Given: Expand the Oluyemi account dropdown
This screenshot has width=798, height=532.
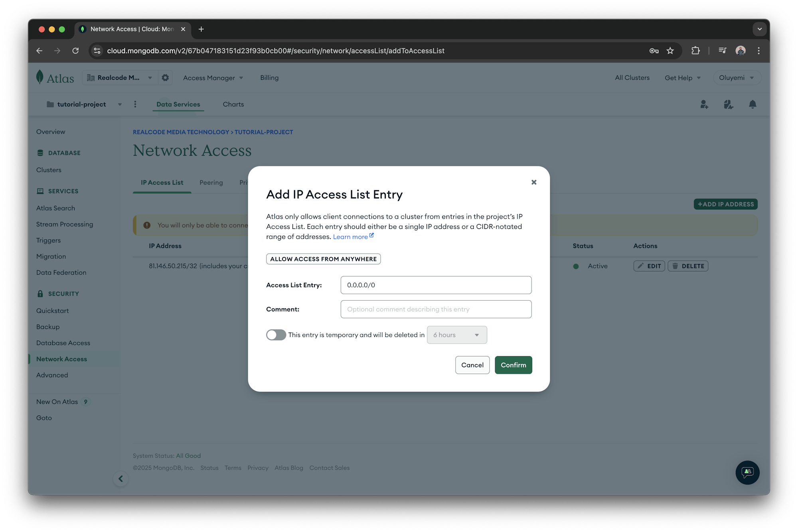Looking at the screenshot, I should coord(737,77).
